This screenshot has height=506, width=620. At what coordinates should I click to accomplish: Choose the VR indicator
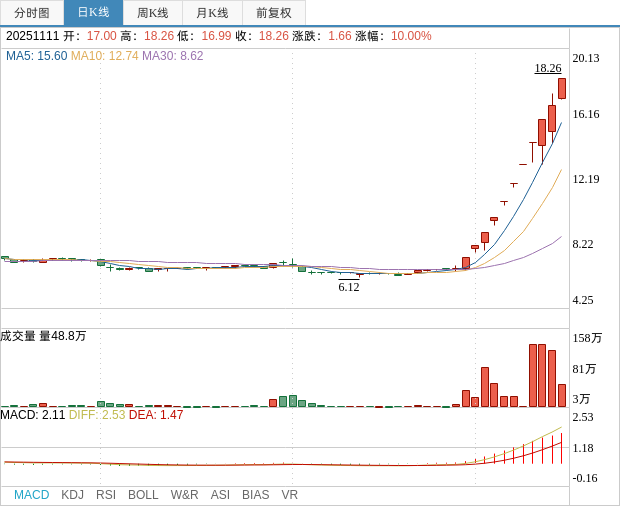(289, 495)
